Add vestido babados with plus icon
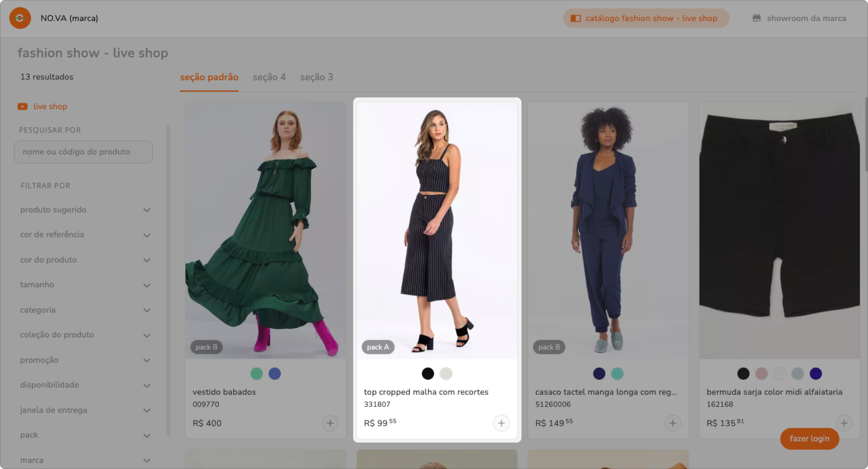Viewport: 868px width, 469px height. tap(330, 423)
